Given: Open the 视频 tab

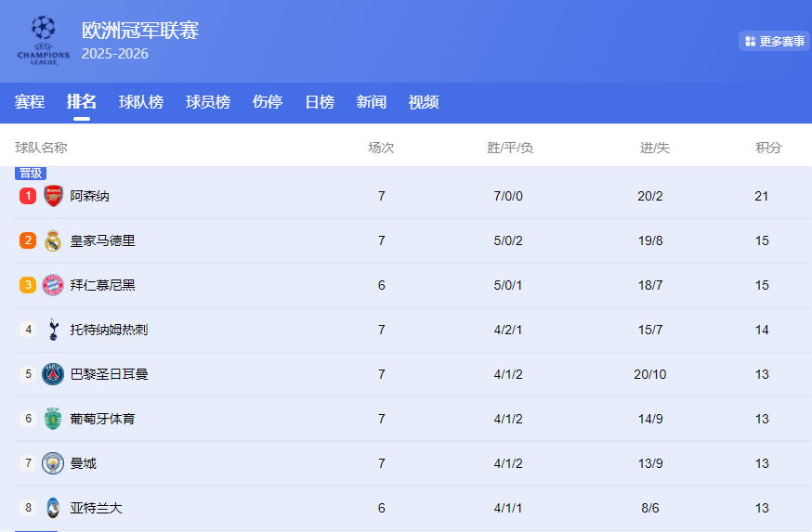Looking at the screenshot, I should (424, 102).
